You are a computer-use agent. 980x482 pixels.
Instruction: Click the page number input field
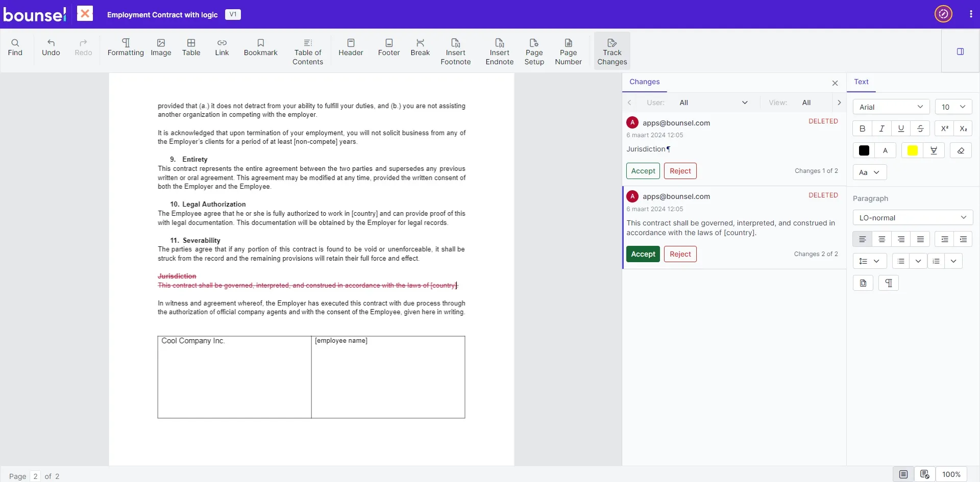(x=35, y=476)
